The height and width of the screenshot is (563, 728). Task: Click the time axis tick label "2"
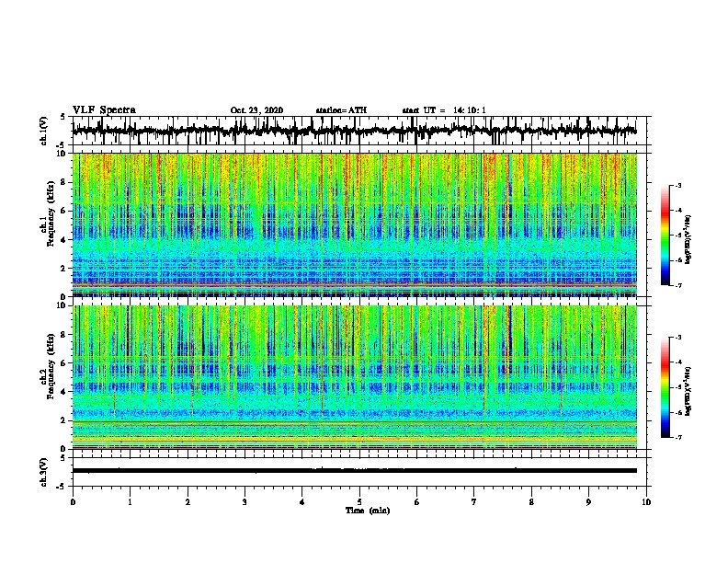188,502
